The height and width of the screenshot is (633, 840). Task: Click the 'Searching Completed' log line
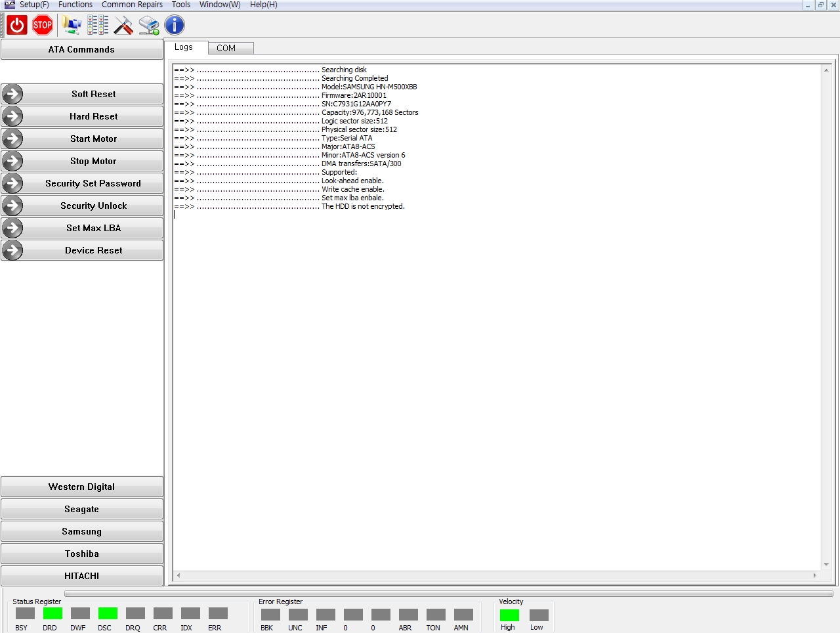point(355,78)
